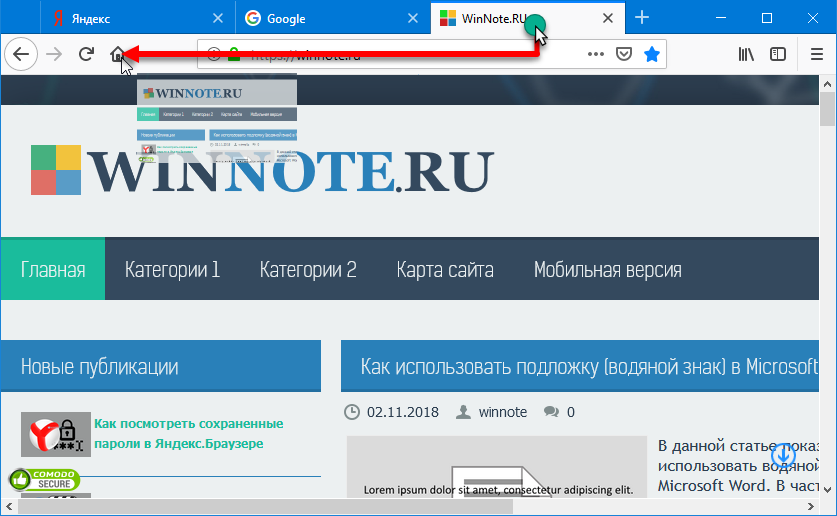This screenshot has height=516, width=837.
Task: Open the page actions three-dot menu
Action: tap(596, 55)
